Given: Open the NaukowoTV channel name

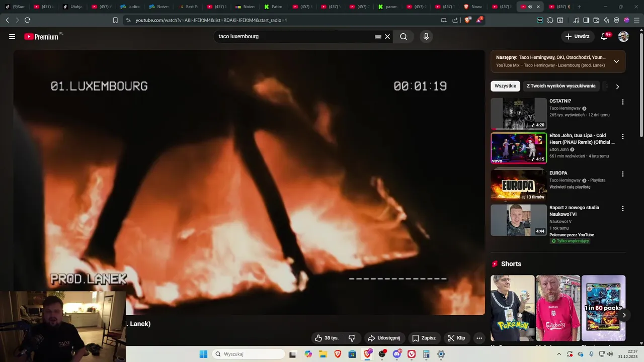Looking at the screenshot, I should pyautogui.click(x=560, y=221).
